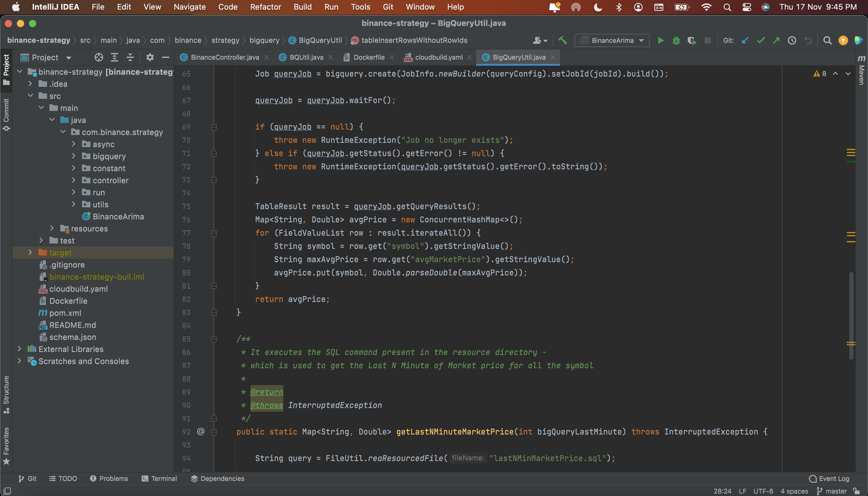Click the UTF-8 encoding status entry

point(763,491)
